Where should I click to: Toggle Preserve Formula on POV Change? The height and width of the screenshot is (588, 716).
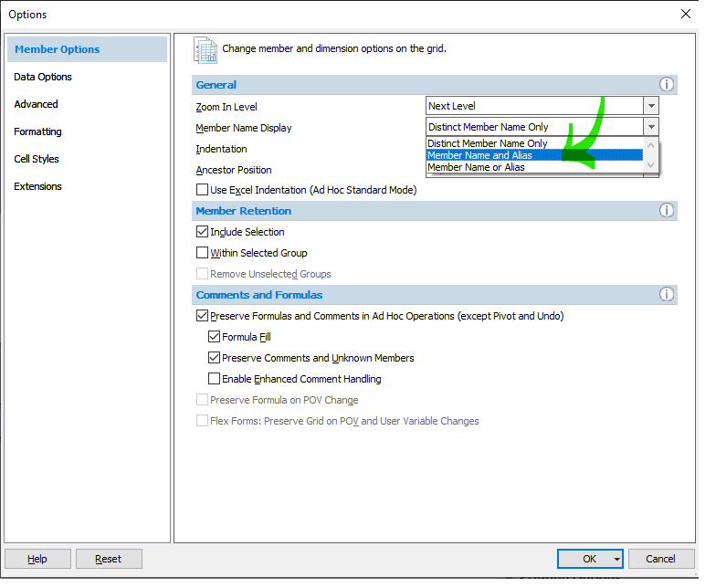202,400
